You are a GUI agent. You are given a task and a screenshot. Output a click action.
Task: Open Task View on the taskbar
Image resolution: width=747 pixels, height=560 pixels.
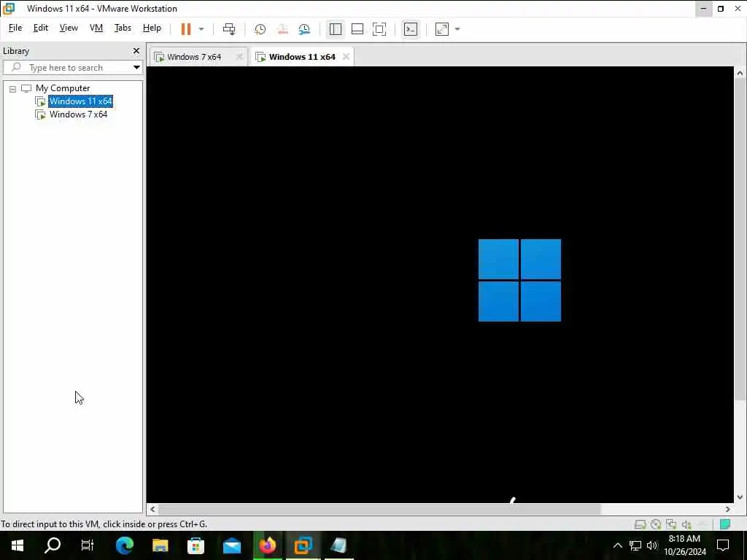88,545
